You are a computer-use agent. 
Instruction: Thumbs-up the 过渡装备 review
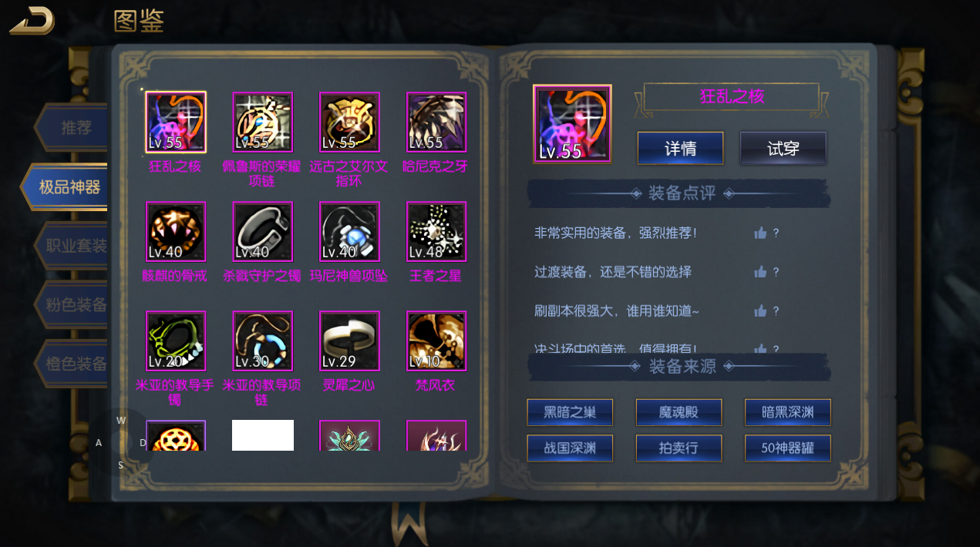coord(760,272)
